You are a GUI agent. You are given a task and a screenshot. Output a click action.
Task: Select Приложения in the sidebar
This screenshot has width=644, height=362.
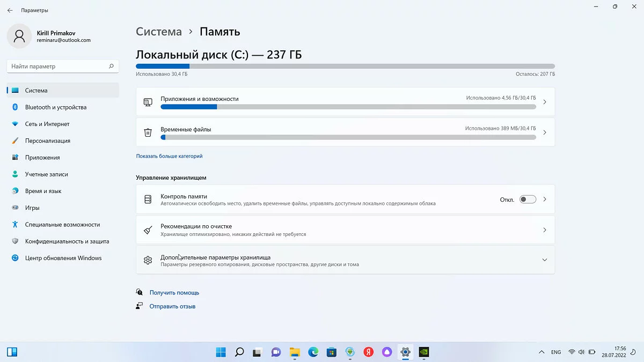coord(63,158)
